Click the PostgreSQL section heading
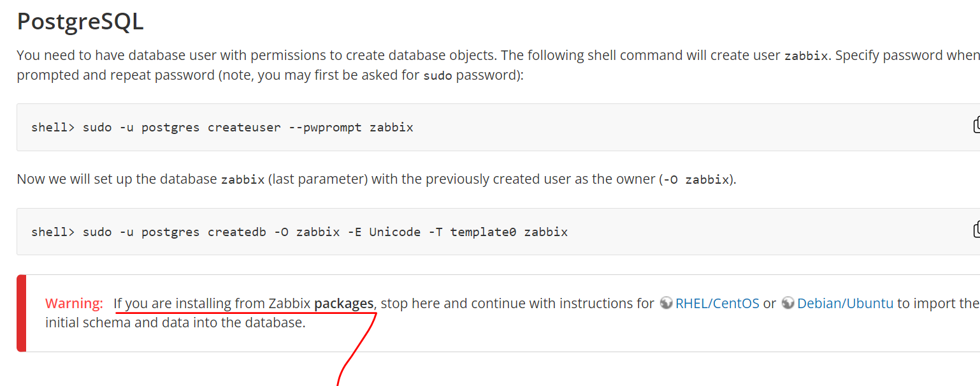The height and width of the screenshot is (386, 980). pos(80,22)
